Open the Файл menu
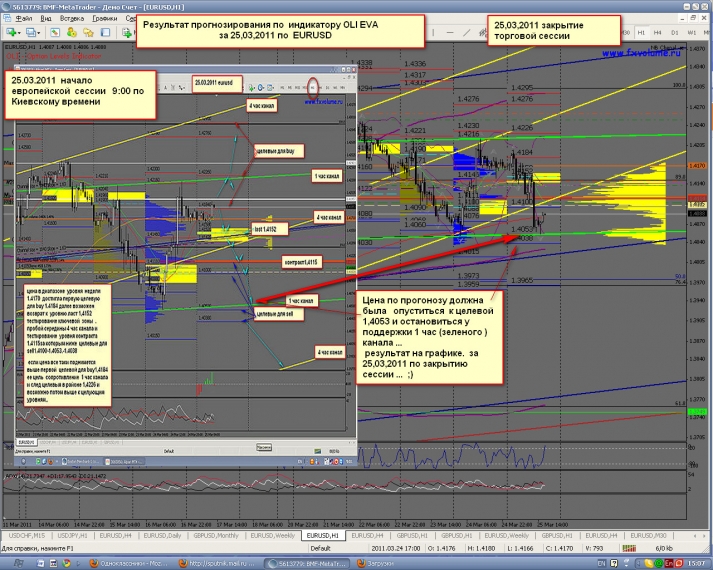This screenshot has width=713, height=570. 24,19
